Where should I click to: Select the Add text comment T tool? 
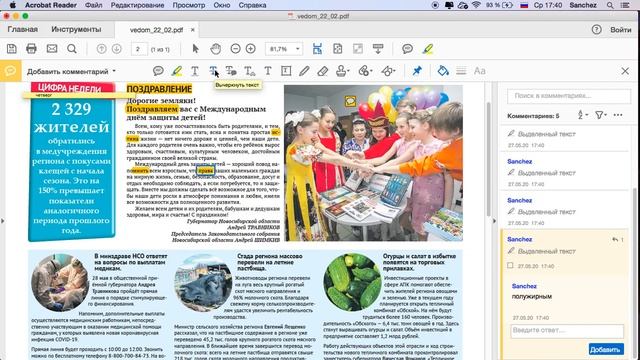[x=268, y=71]
